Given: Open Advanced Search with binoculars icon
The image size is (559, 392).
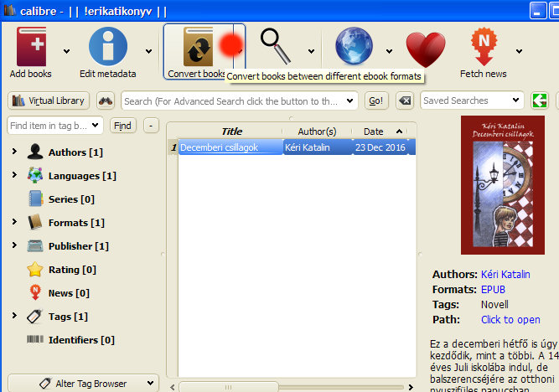Looking at the screenshot, I should click(106, 101).
